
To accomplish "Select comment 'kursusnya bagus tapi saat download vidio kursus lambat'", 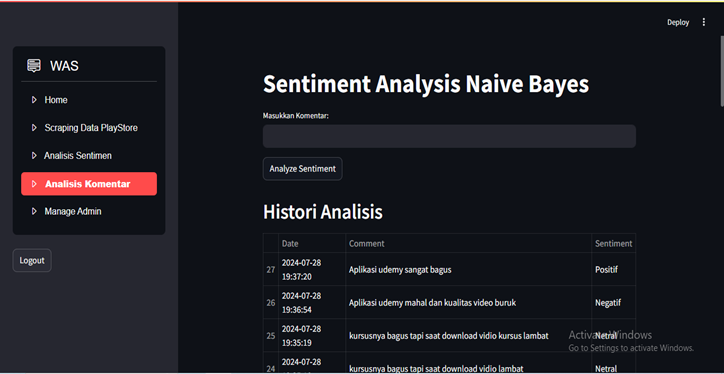I will [449, 336].
